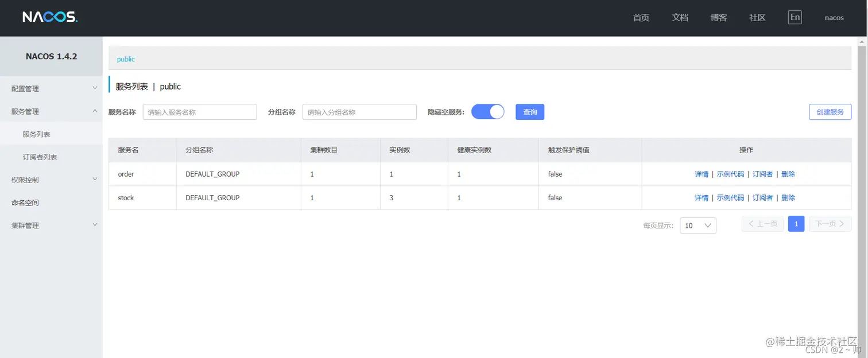Open 命名空间 in the sidebar
Viewport: 868px width, 358px height.
point(51,203)
